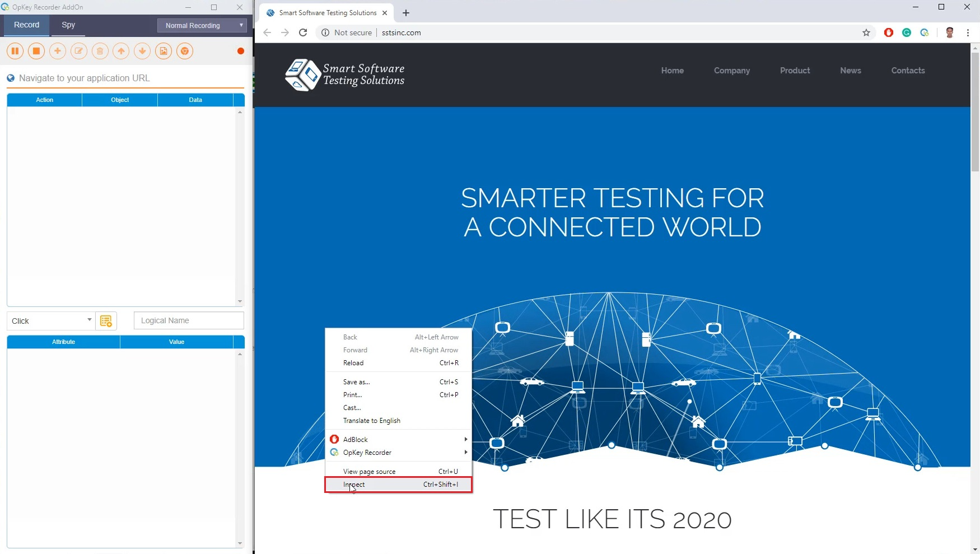Image resolution: width=980 pixels, height=554 pixels.
Task: Delete step using trash icon
Action: click(x=100, y=51)
